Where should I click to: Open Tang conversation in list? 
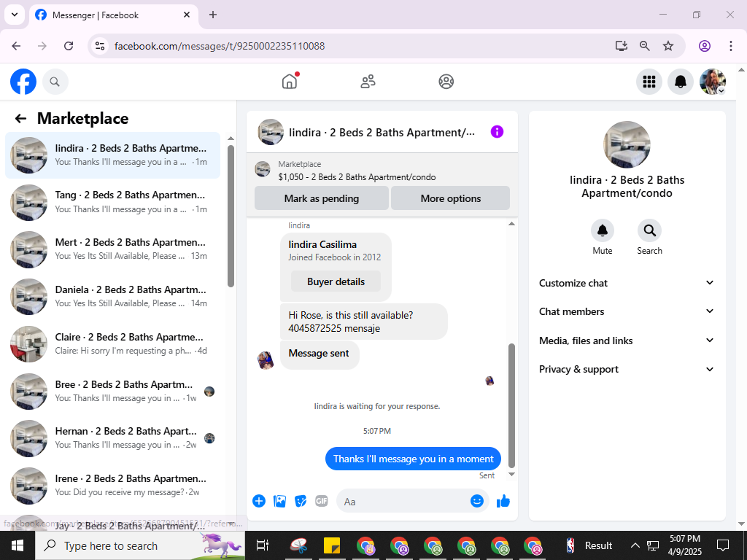pyautogui.click(x=113, y=203)
